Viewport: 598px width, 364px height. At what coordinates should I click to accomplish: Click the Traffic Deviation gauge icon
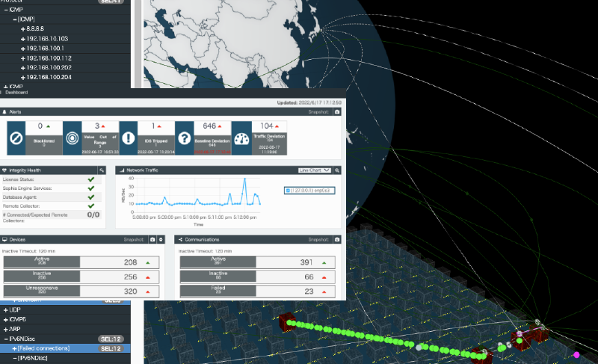(241, 139)
